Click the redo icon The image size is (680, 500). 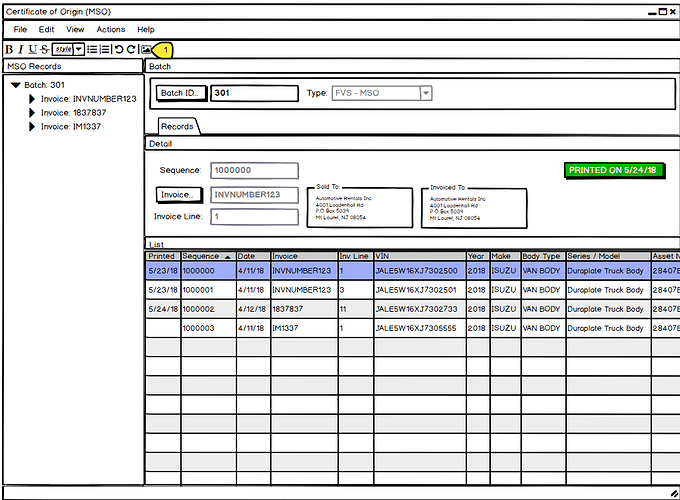point(131,49)
